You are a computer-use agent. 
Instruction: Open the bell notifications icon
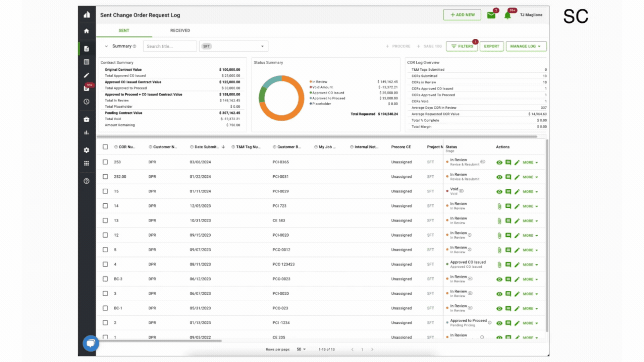[x=507, y=15]
